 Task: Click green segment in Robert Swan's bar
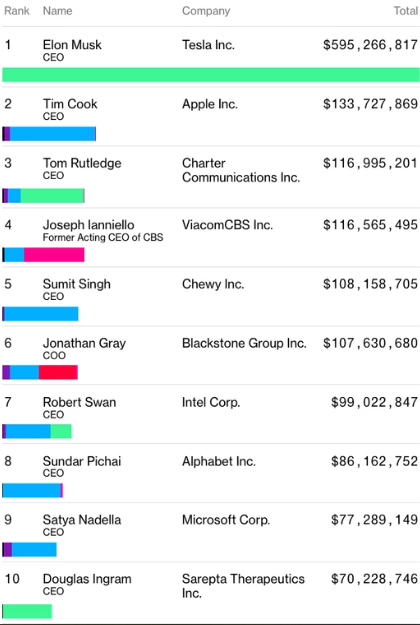coord(61,431)
